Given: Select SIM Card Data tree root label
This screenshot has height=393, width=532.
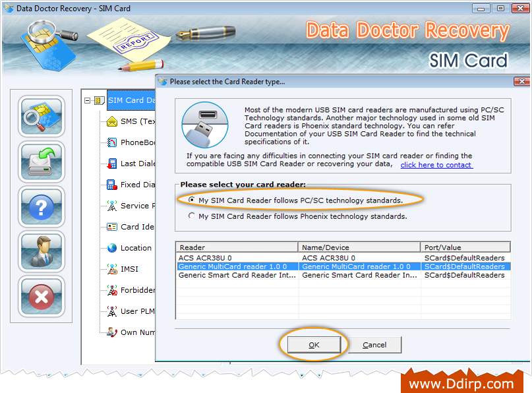Looking at the screenshot, I should [x=131, y=100].
